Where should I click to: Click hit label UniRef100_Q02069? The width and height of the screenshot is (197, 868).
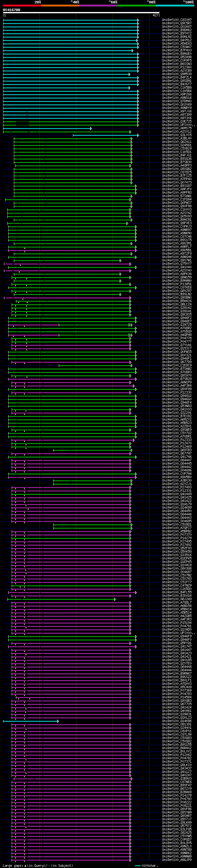177,104
